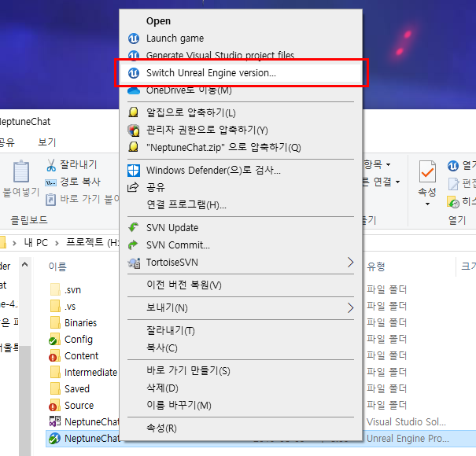Open the 속성 dropdown arrow in ribbon

tap(427, 204)
